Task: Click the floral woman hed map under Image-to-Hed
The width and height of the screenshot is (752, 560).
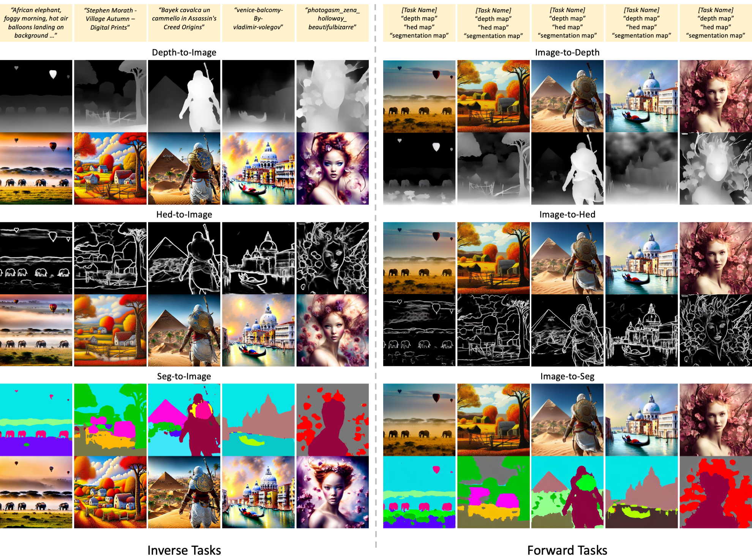Action: 716,330
